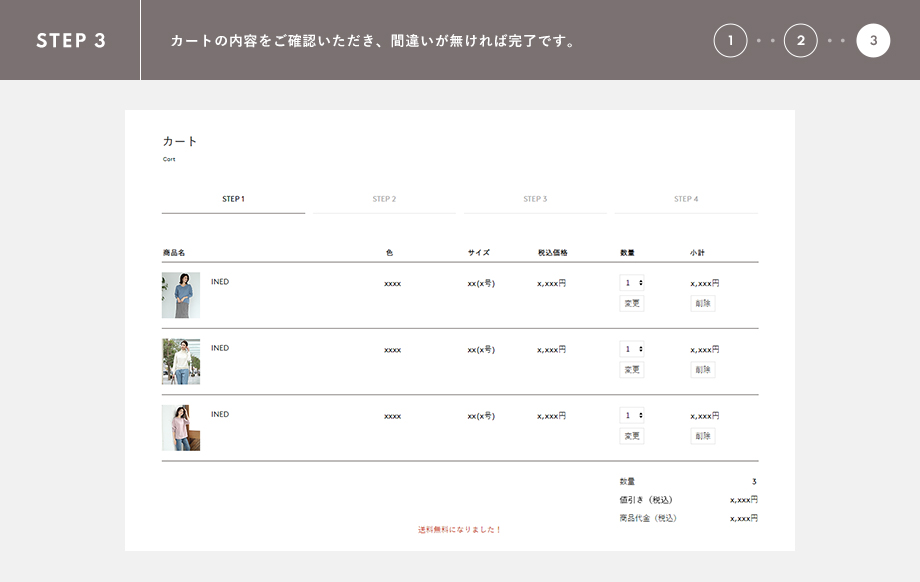Click INED product name in first row
920x582 pixels.
tap(220, 282)
